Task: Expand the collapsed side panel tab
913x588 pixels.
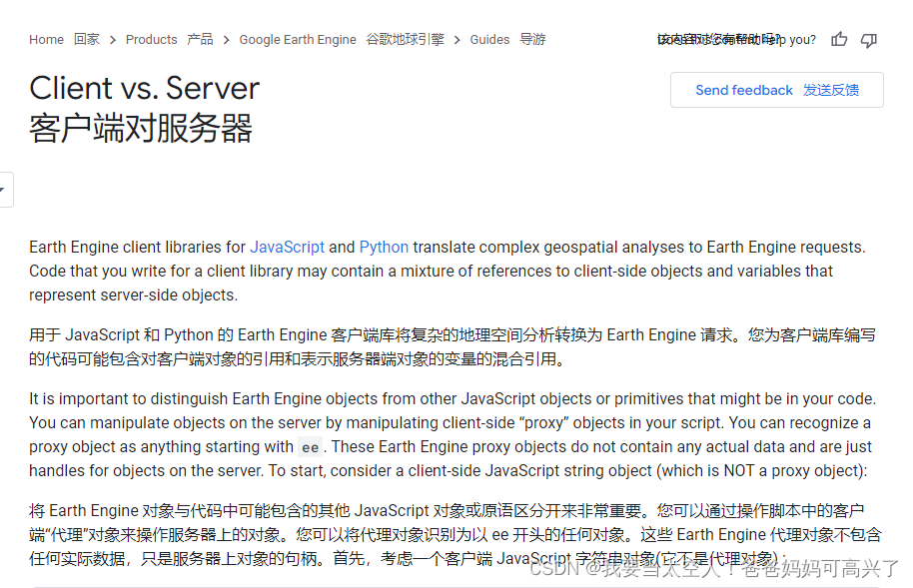Action: click(5, 190)
